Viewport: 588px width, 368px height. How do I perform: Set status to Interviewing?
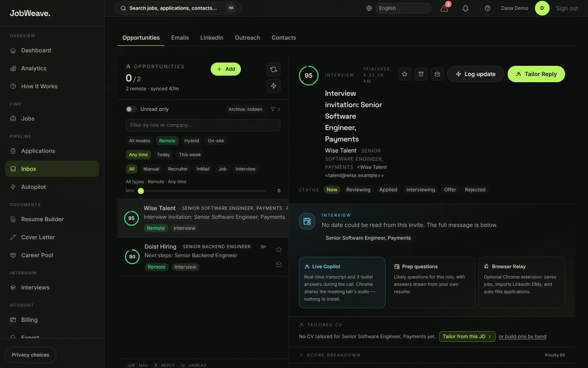point(421,190)
